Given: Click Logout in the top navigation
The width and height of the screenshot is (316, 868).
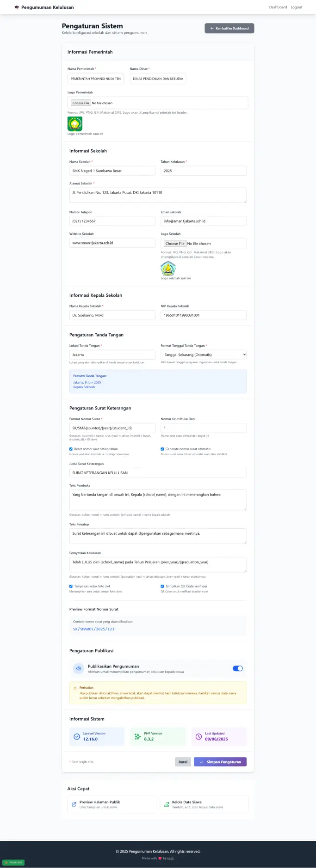Looking at the screenshot, I should coord(296,7).
